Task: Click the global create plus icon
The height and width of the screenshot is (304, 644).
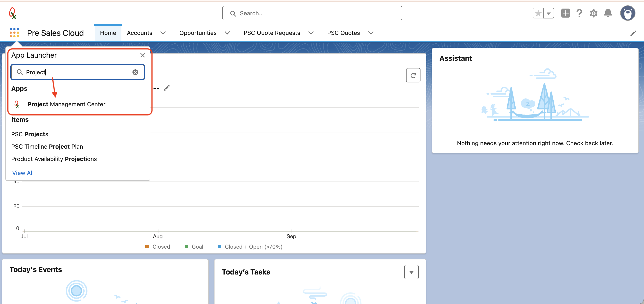Action: coord(566,13)
